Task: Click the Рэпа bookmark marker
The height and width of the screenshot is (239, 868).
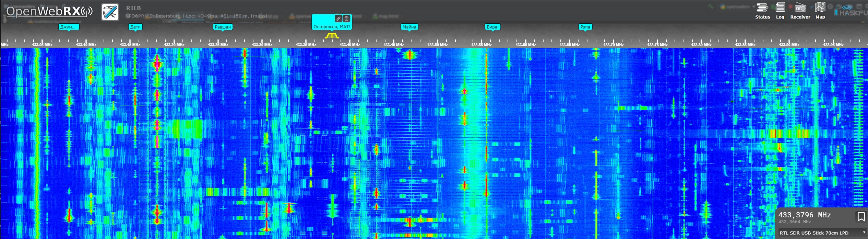Action: [585, 27]
